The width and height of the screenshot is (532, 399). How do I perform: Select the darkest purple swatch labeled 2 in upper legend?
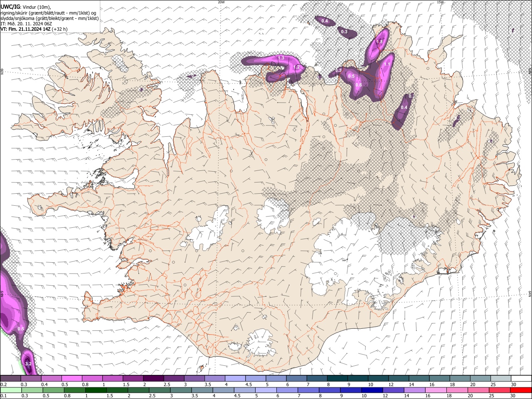(x=153, y=379)
